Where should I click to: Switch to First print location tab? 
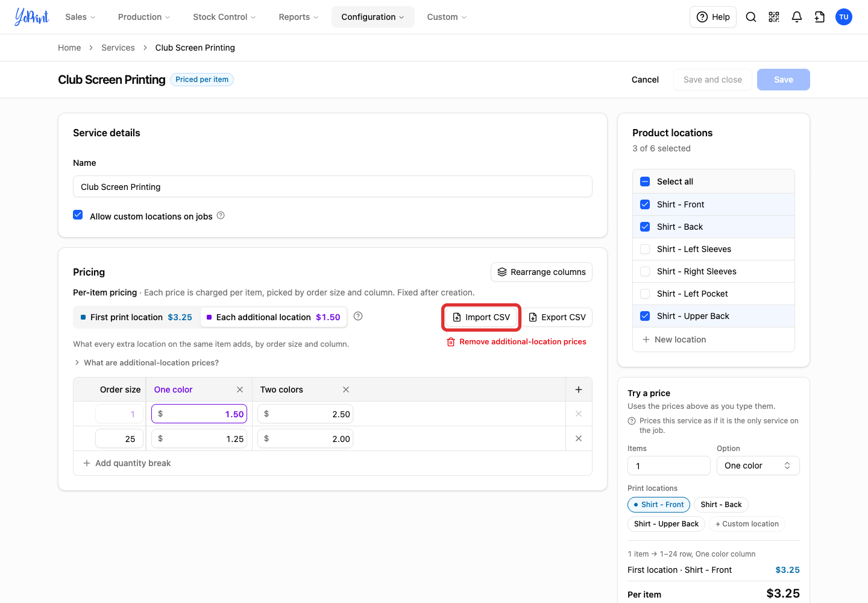(137, 317)
